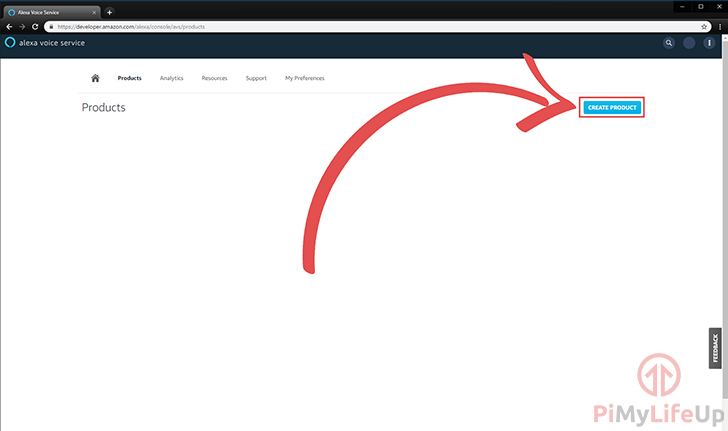Bookmark this page with the star
Viewport: 728px width, 431px height.
tap(704, 26)
